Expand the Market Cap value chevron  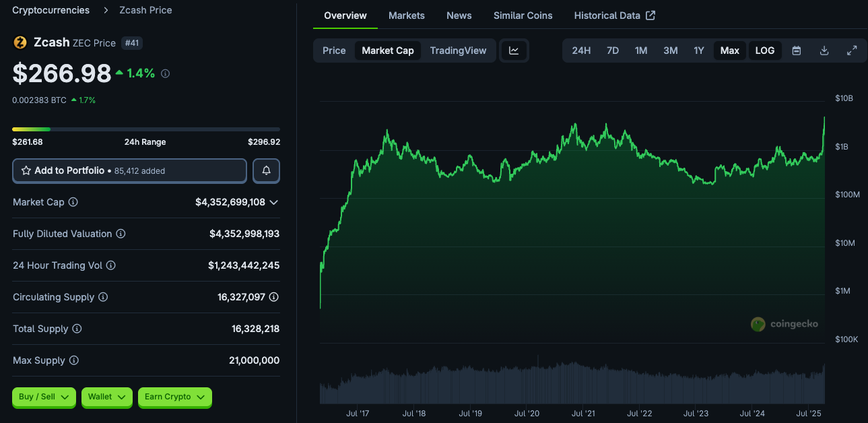(x=273, y=202)
